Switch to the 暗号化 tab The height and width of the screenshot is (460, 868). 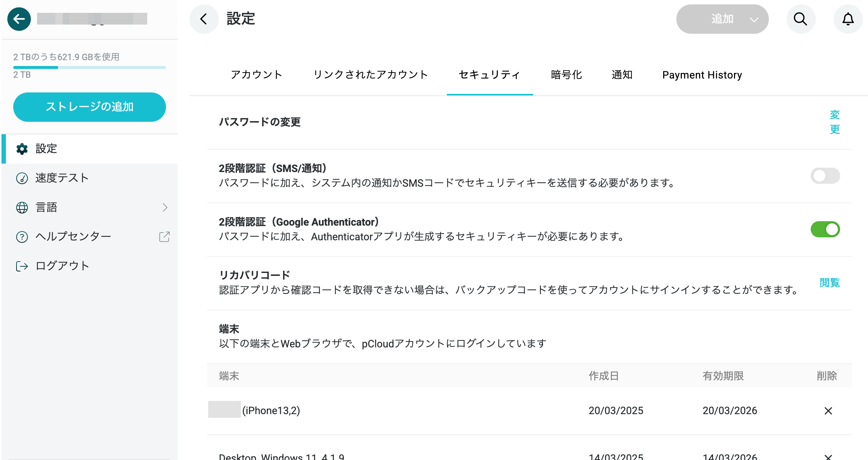(x=567, y=75)
